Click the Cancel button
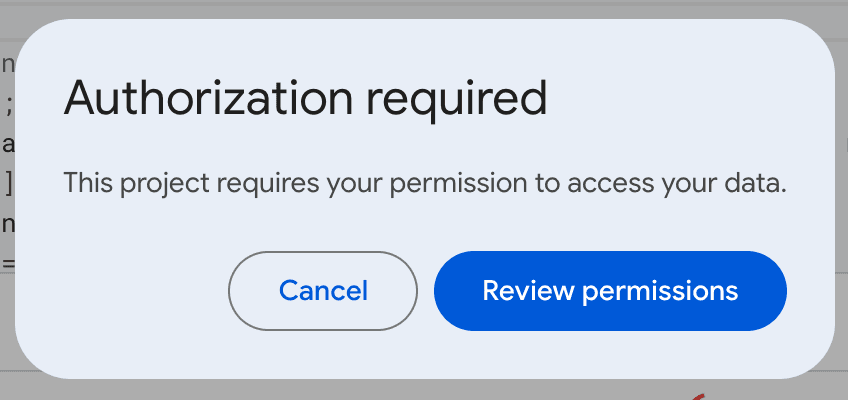848x400 pixels. (323, 291)
